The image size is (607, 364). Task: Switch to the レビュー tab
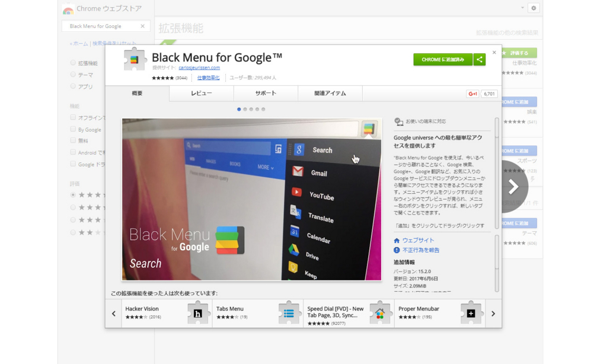click(202, 93)
